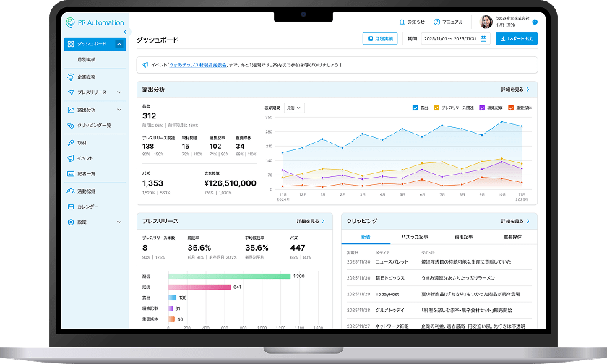Screen dimensions: 607x364
Task: Open the 月別 display period dropdown
Action: (294, 108)
